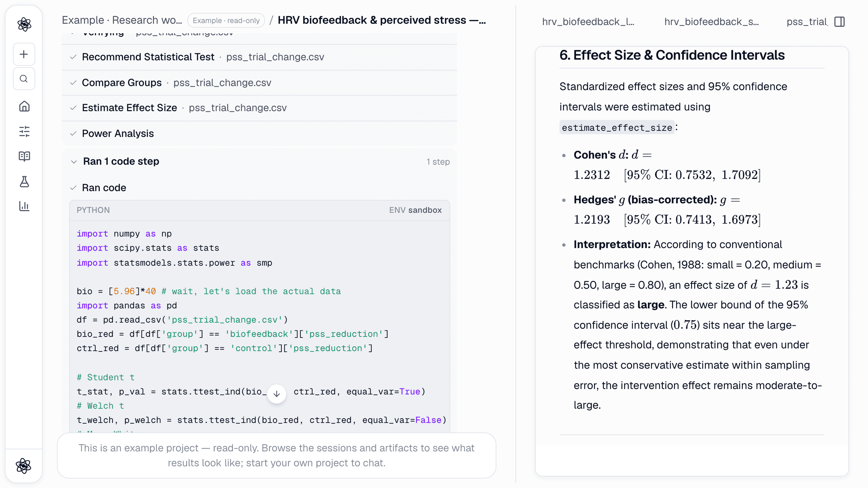Open the open-book library icon in sidebar
The width and height of the screenshot is (868, 488).
(24, 156)
